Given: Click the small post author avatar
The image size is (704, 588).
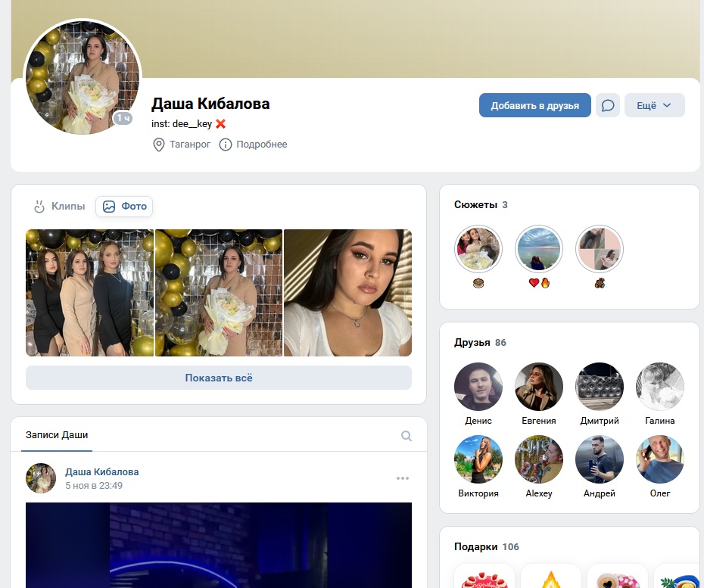Looking at the screenshot, I should point(41,478).
